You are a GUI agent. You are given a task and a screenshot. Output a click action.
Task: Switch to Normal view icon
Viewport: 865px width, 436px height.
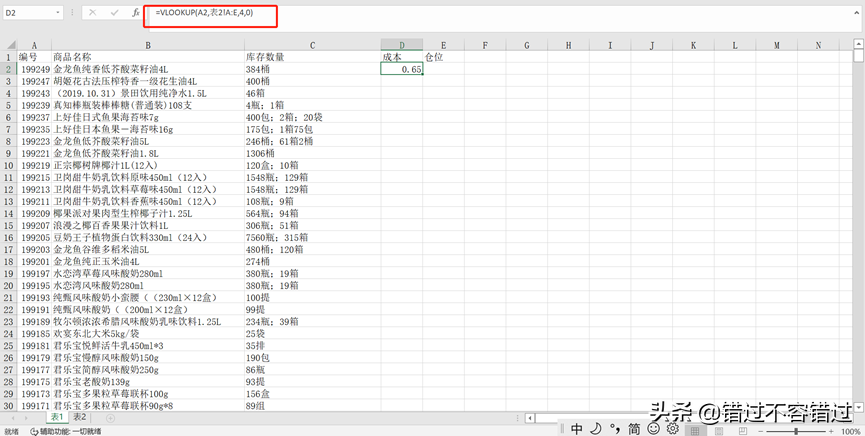click(695, 431)
